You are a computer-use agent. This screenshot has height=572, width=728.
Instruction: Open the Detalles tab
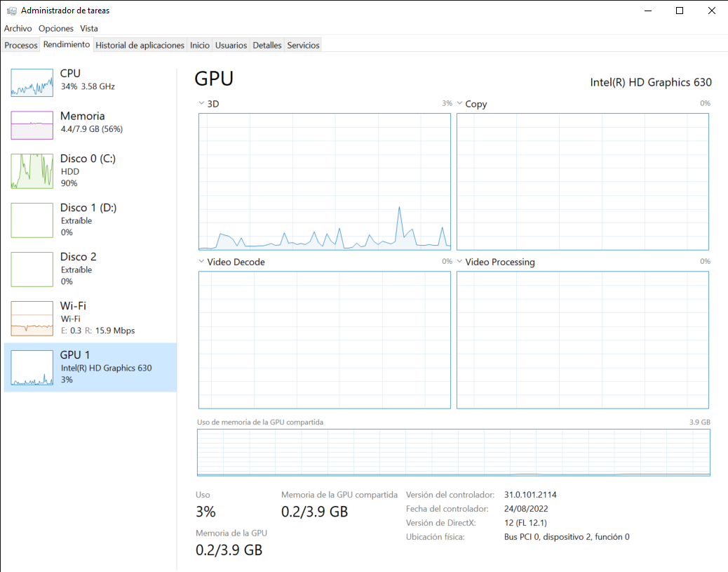(267, 45)
